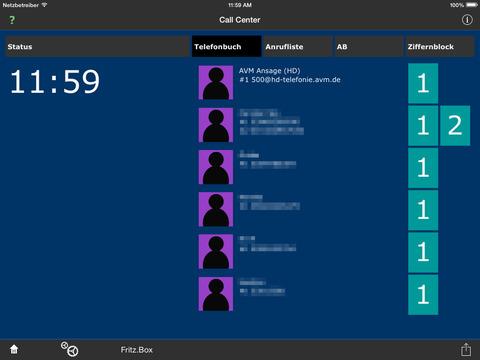
Task: Dial number 1 of the third contact
Action: [423, 168]
